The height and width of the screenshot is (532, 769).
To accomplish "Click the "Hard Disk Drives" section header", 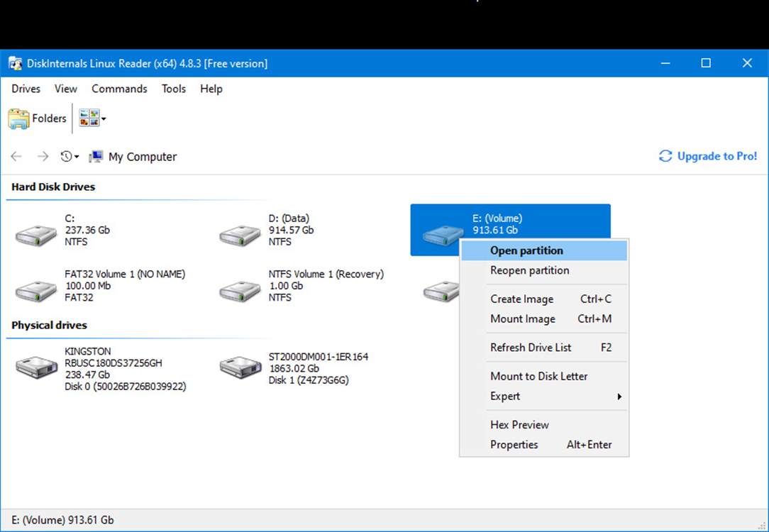I will point(53,187).
